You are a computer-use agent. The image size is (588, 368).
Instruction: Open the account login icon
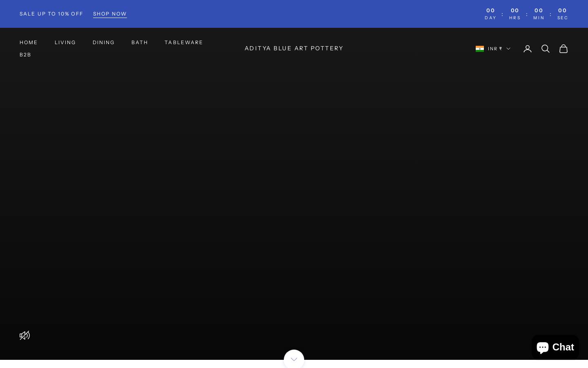pos(528,49)
